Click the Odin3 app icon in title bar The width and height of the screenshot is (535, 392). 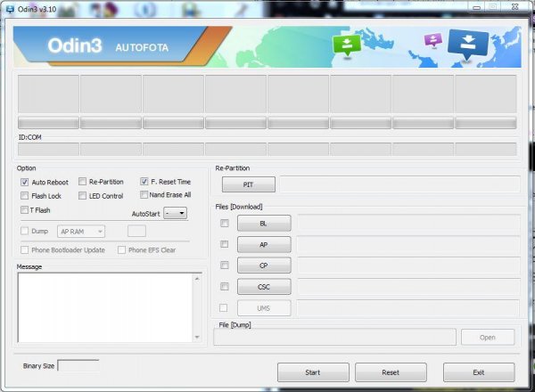pos(10,9)
